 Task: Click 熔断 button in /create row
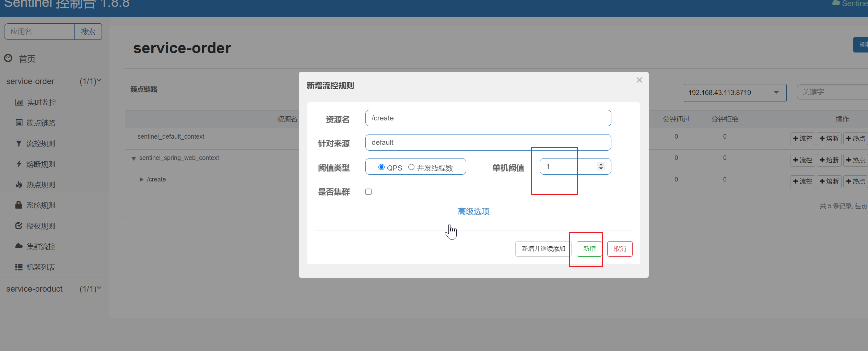[x=829, y=182]
